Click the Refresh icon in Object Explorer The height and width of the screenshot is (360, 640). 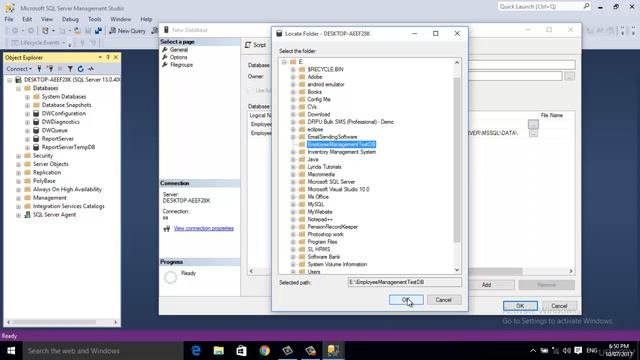(80, 69)
